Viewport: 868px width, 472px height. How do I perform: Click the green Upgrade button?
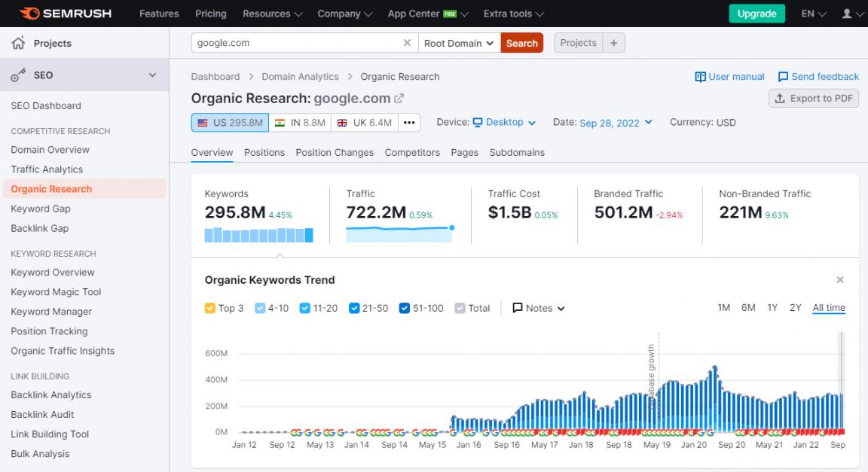pyautogui.click(x=756, y=14)
